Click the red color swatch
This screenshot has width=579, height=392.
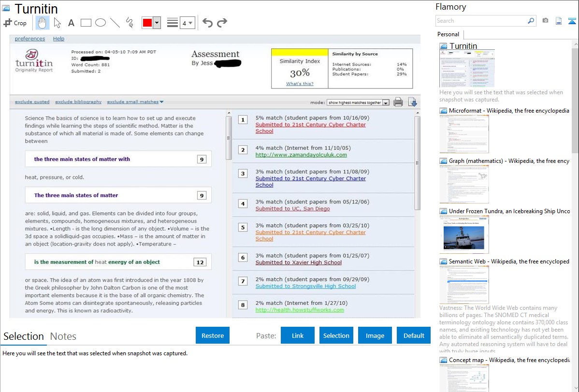(147, 23)
